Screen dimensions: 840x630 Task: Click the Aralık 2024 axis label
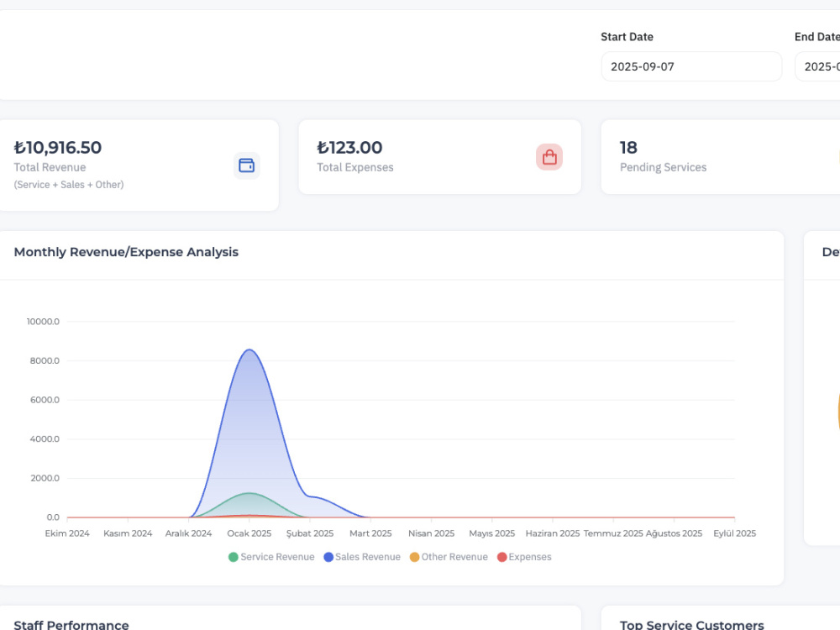tap(188, 533)
